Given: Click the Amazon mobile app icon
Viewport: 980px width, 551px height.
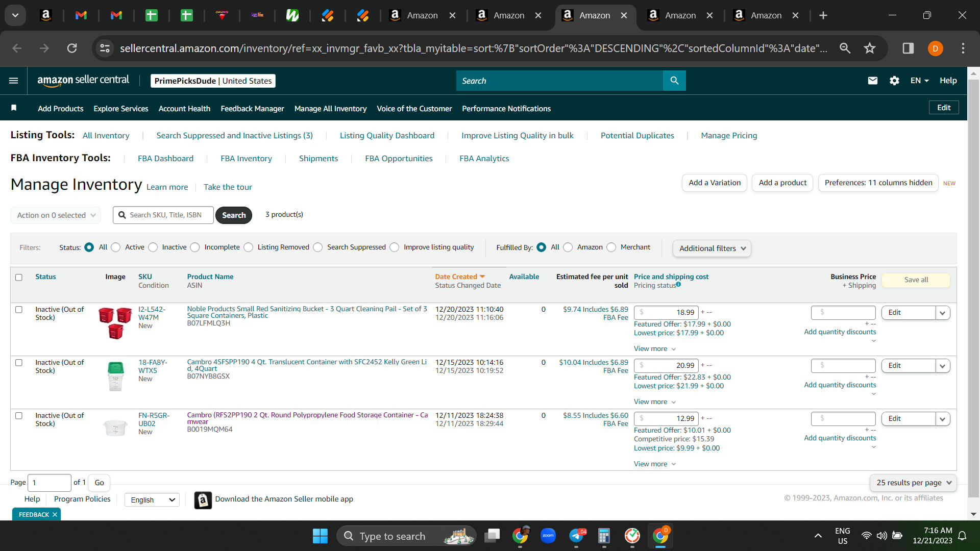Looking at the screenshot, I should click(203, 500).
